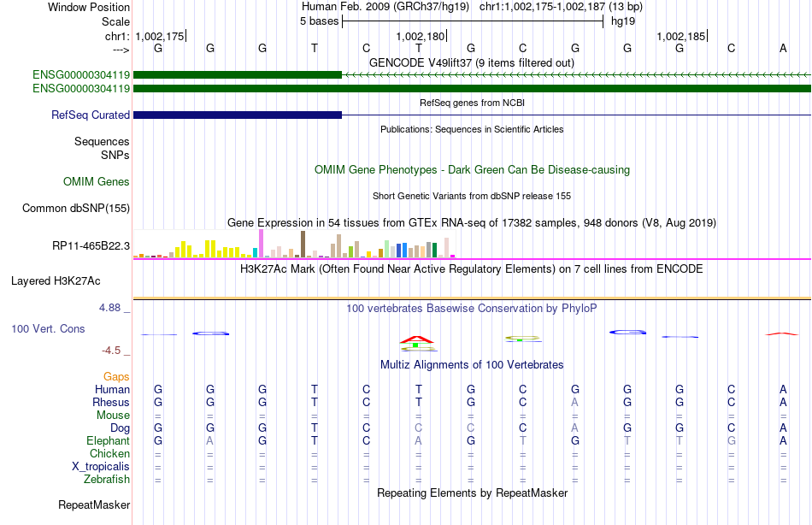This screenshot has width=812, height=525.
Task: Click the RefSeq genes from NCBI title
Action: (x=472, y=103)
